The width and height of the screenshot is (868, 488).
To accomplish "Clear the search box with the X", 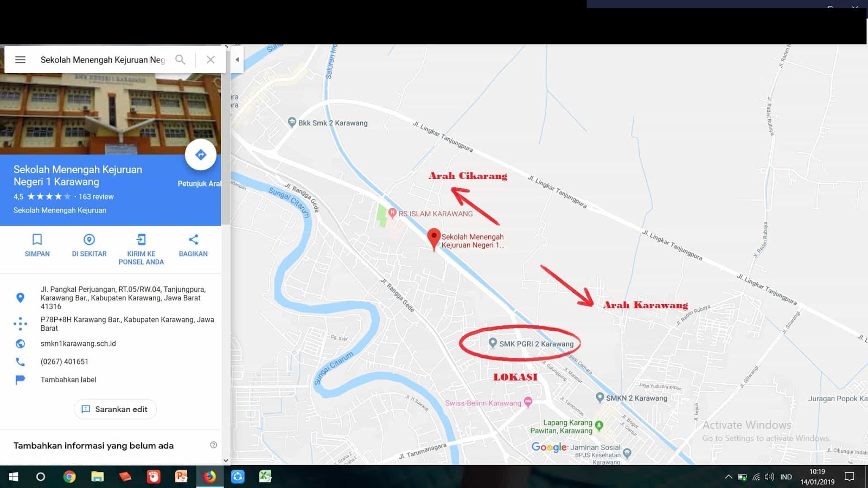I will tap(210, 60).
